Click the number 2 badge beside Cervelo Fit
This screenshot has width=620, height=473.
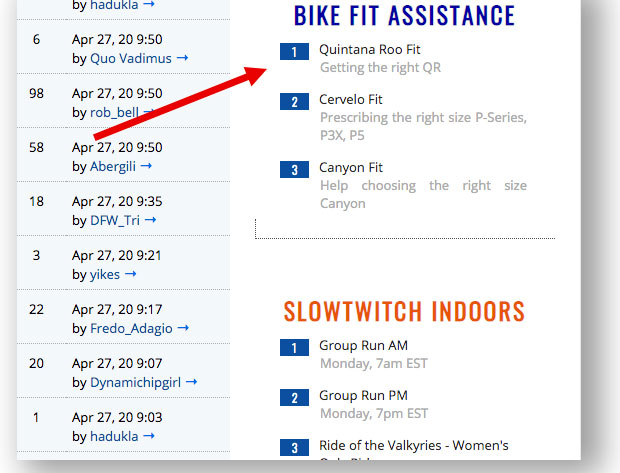coord(294,101)
